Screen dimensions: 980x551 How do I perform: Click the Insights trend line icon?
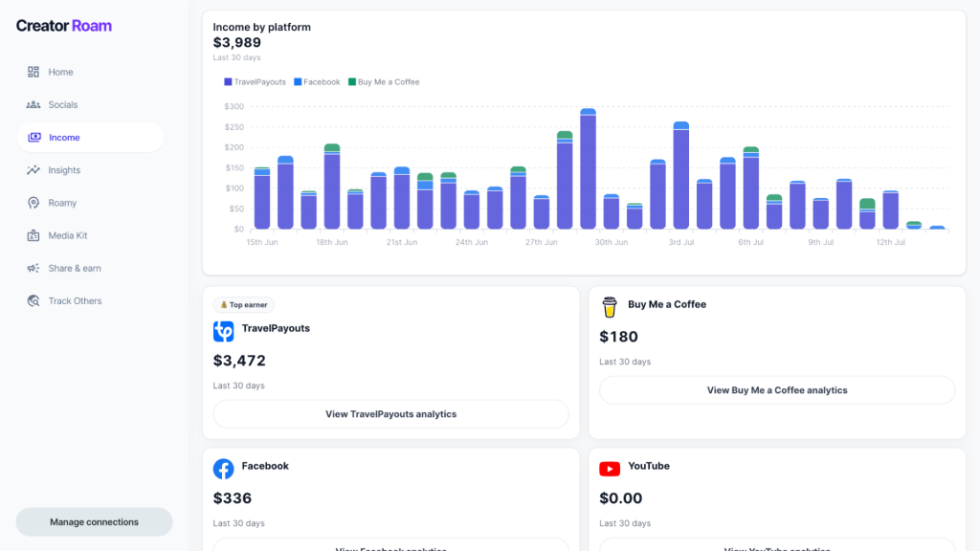pos(33,170)
